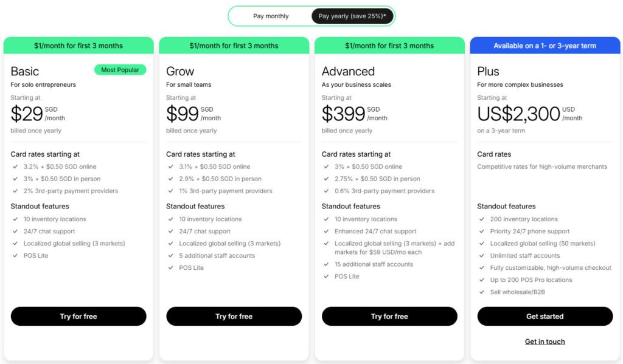Viewport: 623px width, 364px height.
Task: Click checkmark next to POS Lite in Basic
Action: 15,256
